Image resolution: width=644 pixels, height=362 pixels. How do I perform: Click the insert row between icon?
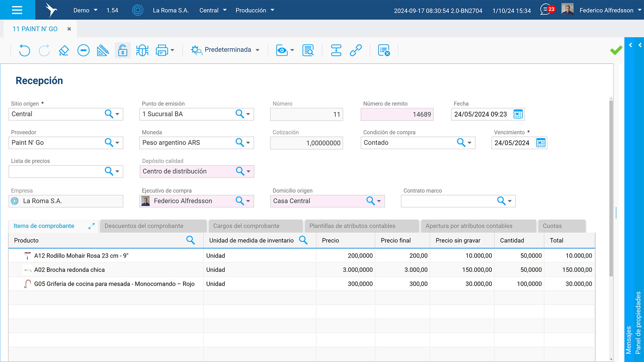[x=336, y=50]
